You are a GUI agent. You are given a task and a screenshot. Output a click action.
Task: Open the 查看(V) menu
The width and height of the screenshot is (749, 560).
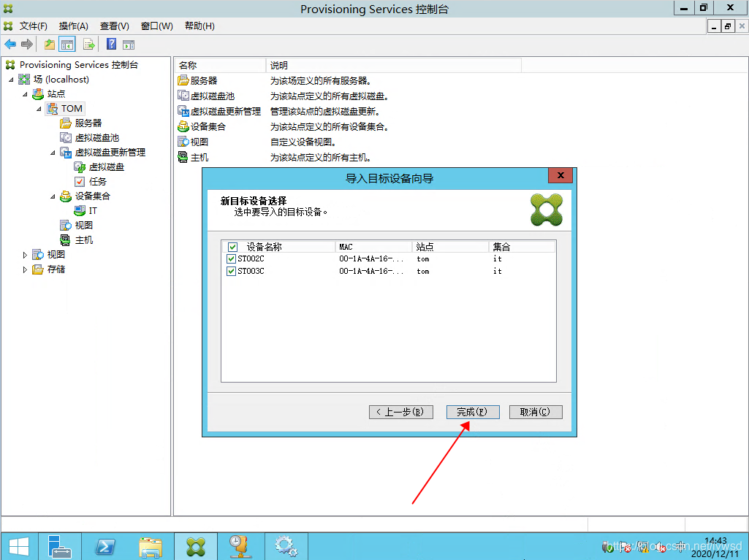[x=114, y=26]
